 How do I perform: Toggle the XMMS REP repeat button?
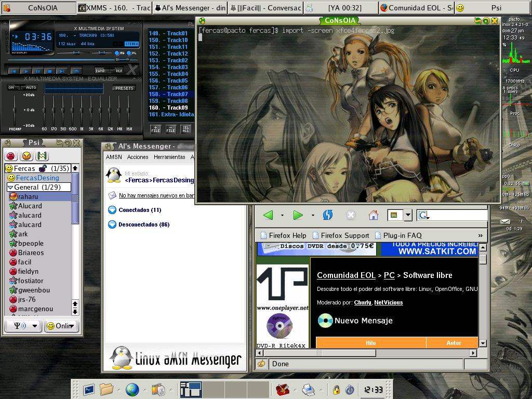(119, 71)
